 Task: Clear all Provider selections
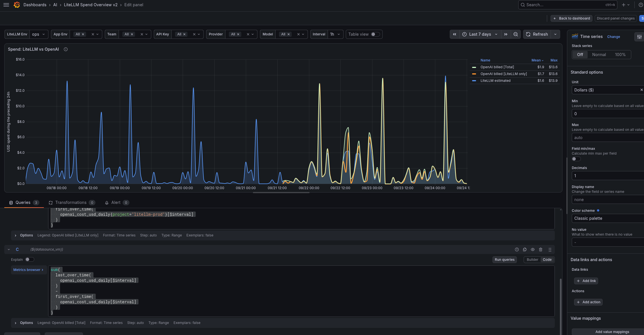[248, 34]
